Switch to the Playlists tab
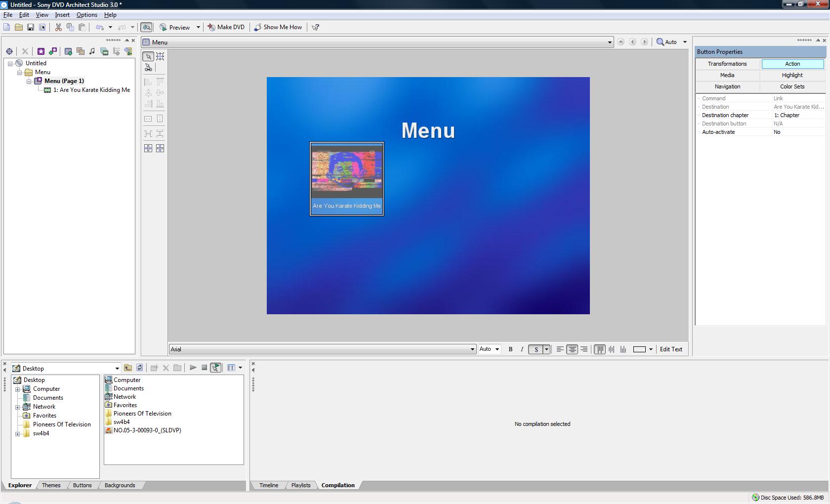Viewport: 830px width, 504px height. coord(301,485)
